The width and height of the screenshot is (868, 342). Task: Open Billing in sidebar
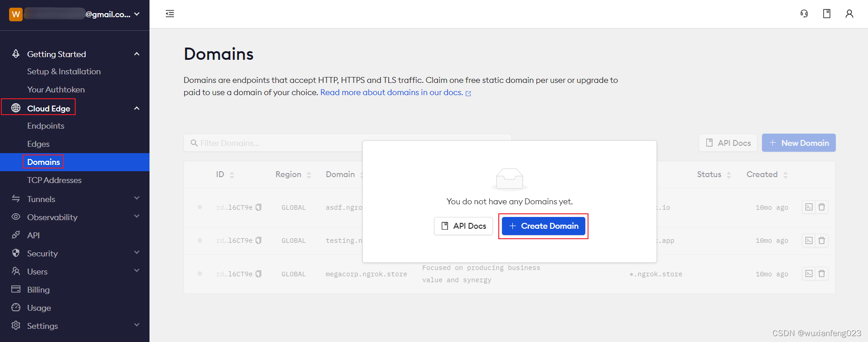(x=39, y=289)
